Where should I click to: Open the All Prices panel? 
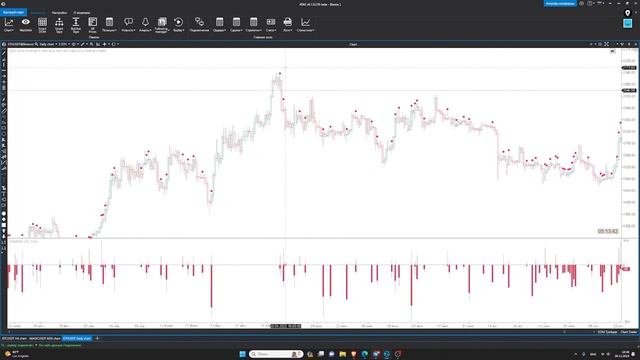tap(93, 24)
